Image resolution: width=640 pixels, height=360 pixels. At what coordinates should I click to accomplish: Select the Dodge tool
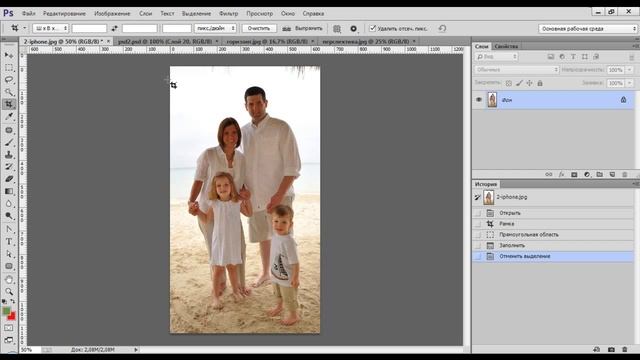(9, 216)
